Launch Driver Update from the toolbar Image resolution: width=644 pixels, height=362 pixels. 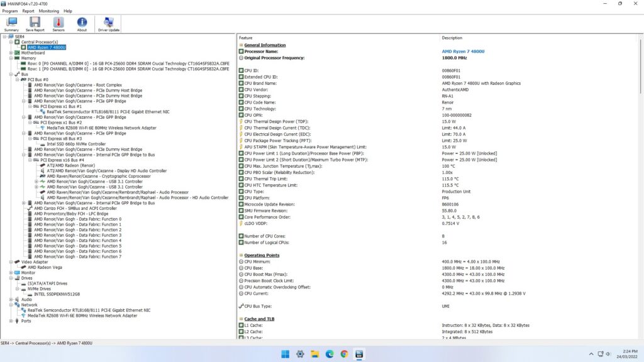[x=108, y=24]
